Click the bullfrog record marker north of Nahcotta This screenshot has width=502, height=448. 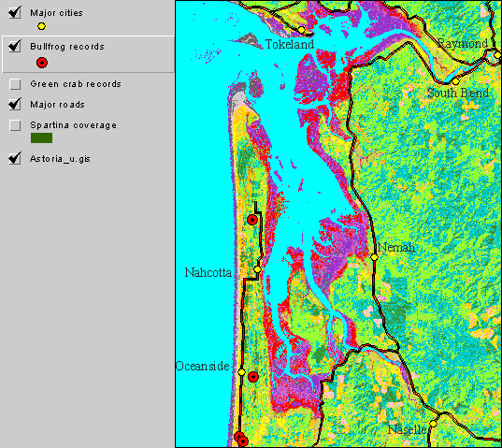click(252, 220)
